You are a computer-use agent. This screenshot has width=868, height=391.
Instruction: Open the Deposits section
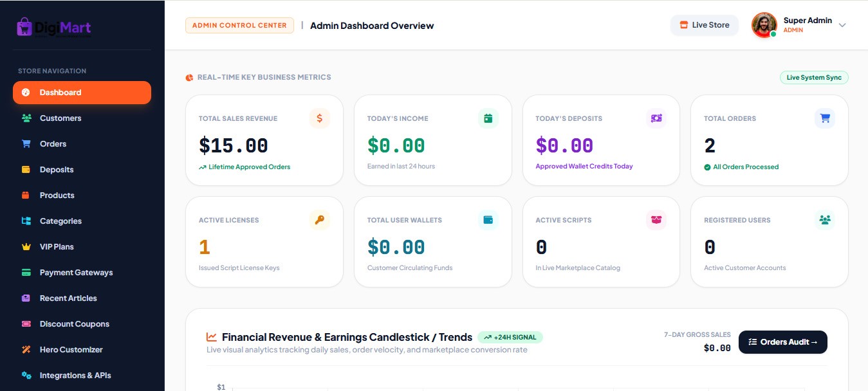(x=82, y=170)
